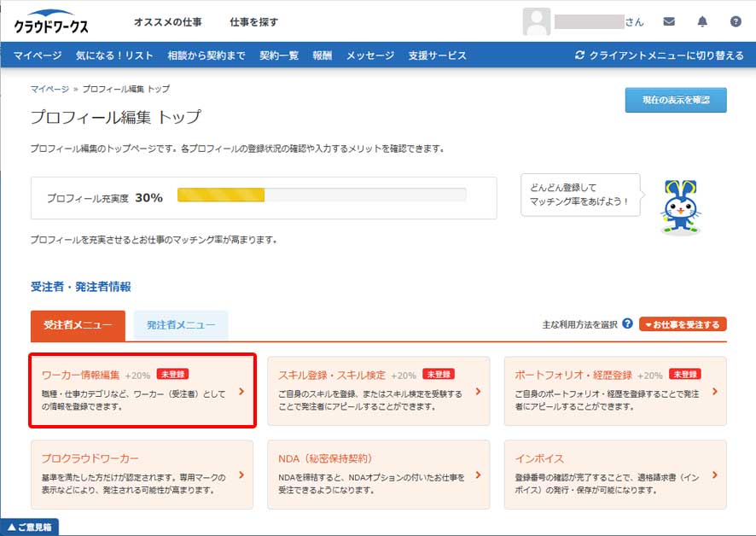756x536 pixels.
Task: Click the help question mark icon in header
Action: [736, 21]
